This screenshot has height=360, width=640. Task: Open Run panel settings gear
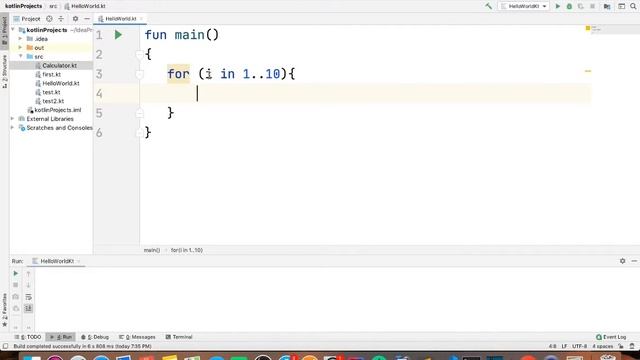pyautogui.click(x=622, y=261)
